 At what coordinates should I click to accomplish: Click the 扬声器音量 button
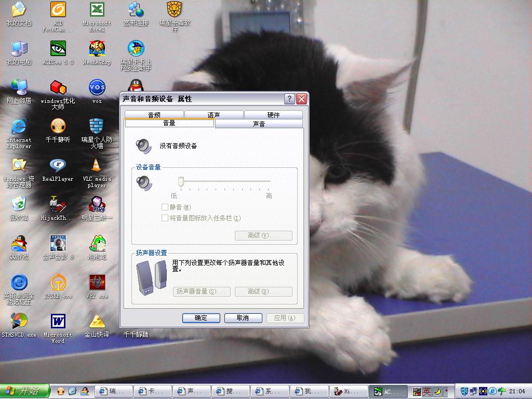tap(202, 291)
